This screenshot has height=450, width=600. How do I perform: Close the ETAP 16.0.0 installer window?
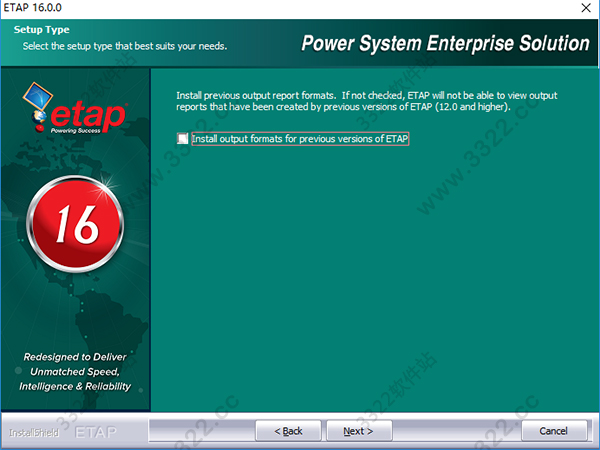[586, 8]
